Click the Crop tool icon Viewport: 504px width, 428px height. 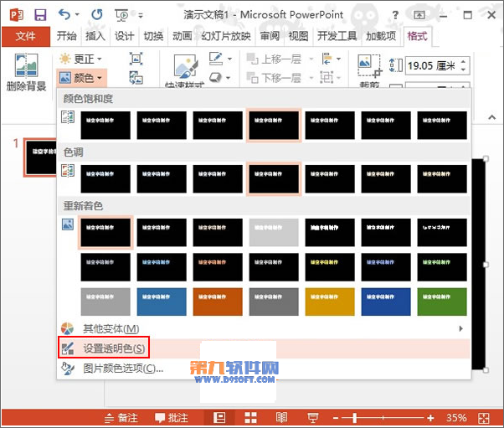[x=370, y=65]
